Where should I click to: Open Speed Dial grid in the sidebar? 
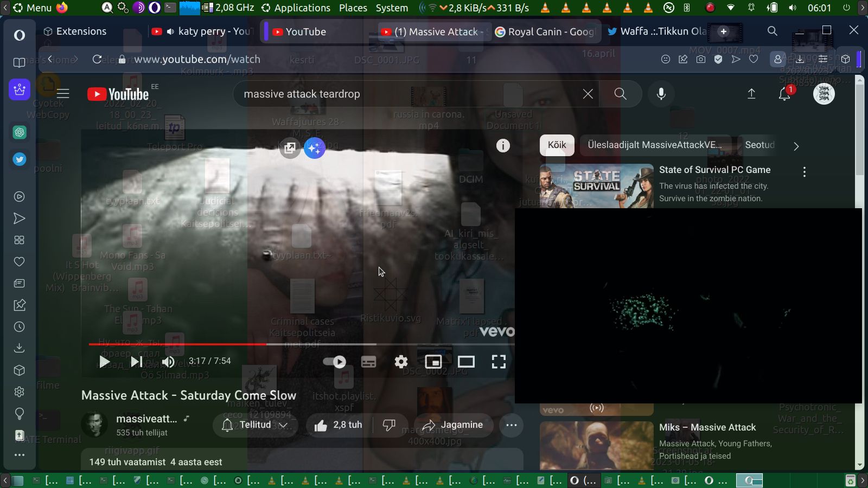click(20, 240)
